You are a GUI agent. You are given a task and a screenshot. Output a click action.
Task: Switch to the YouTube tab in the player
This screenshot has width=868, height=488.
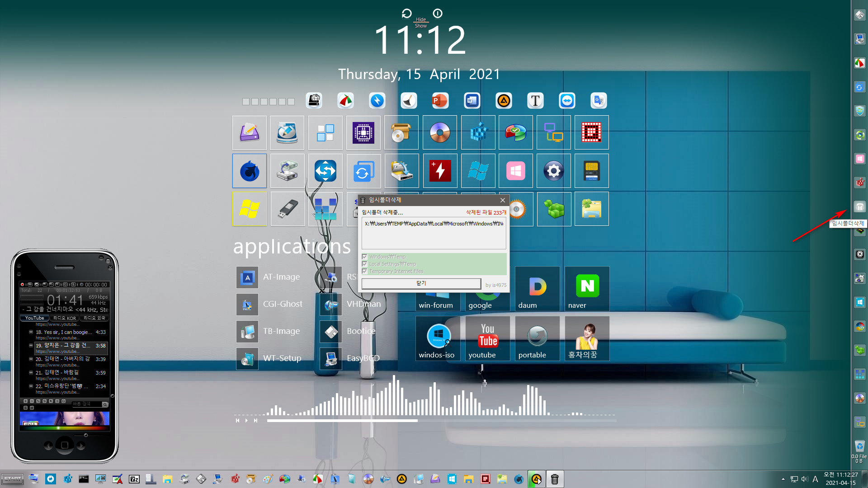coord(34,318)
